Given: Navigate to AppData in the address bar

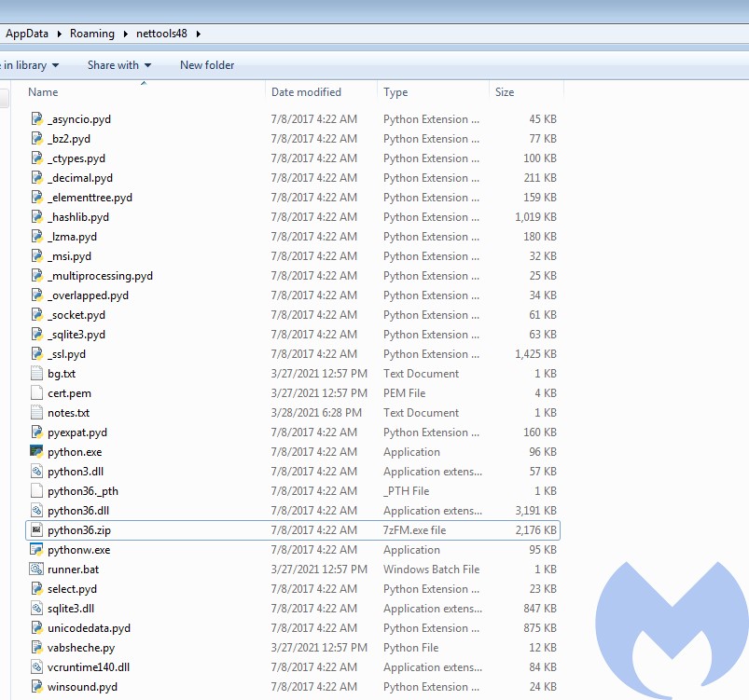Looking at the screenshot, I should coord(27,34).
